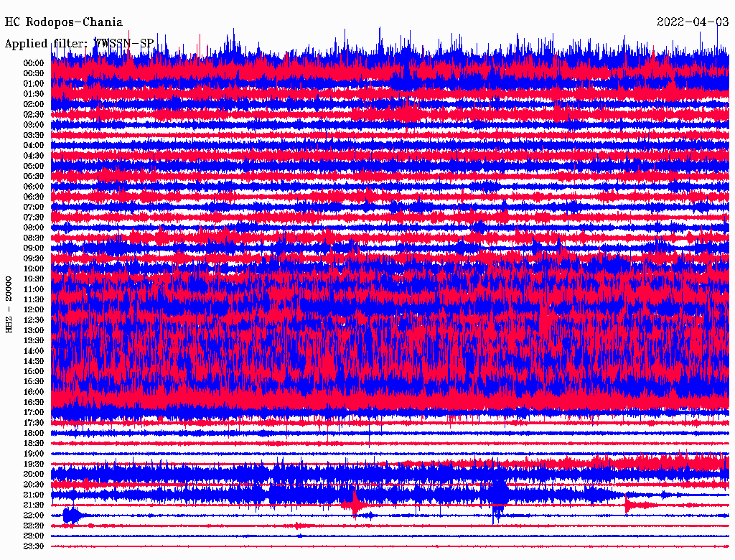Click the '21:00' time label
Screen dimensions: 735x560
point(34,495)
